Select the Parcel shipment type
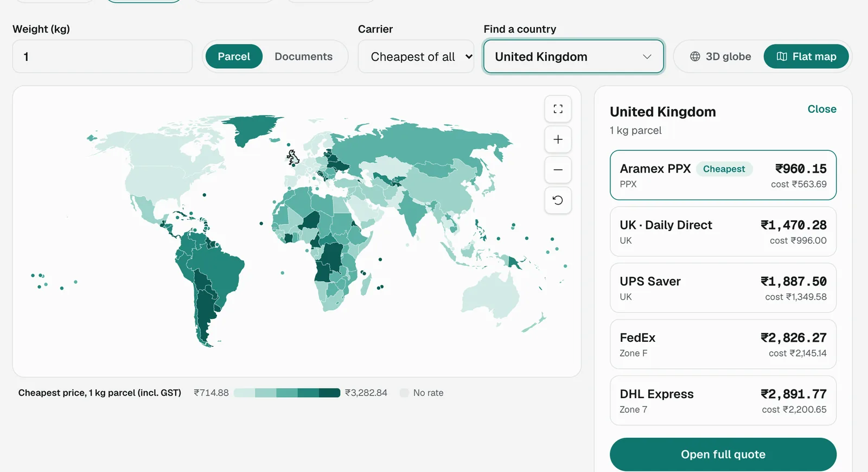The height and width of the screenshot is (472, 868). [x=234, y=56]
